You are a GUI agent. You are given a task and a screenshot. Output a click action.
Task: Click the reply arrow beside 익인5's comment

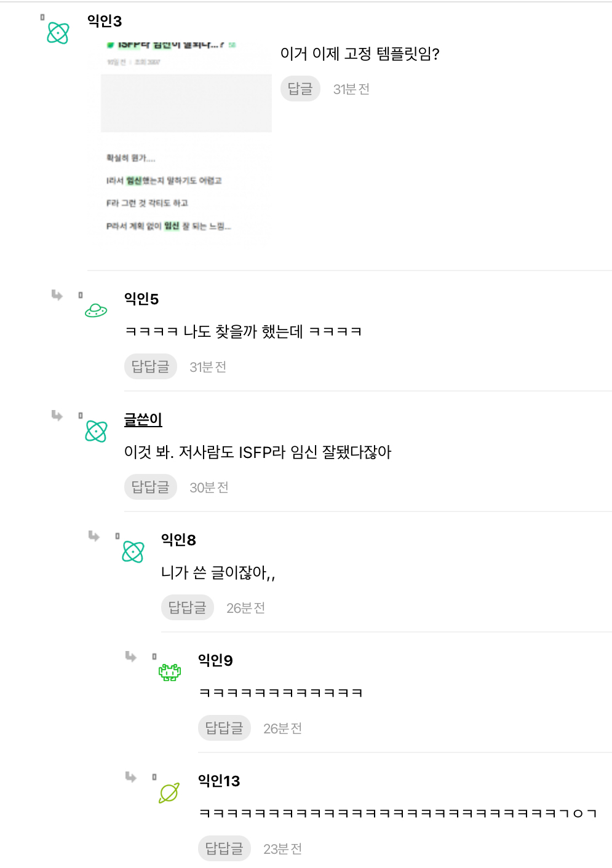click(56, 296)
